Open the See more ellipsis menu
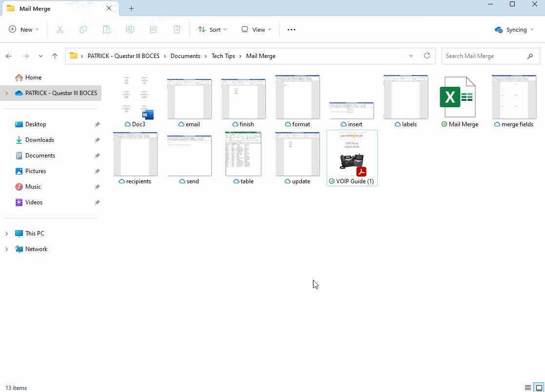Image resolution: width=545 pixels, height=392 pixels. (292, 30)
